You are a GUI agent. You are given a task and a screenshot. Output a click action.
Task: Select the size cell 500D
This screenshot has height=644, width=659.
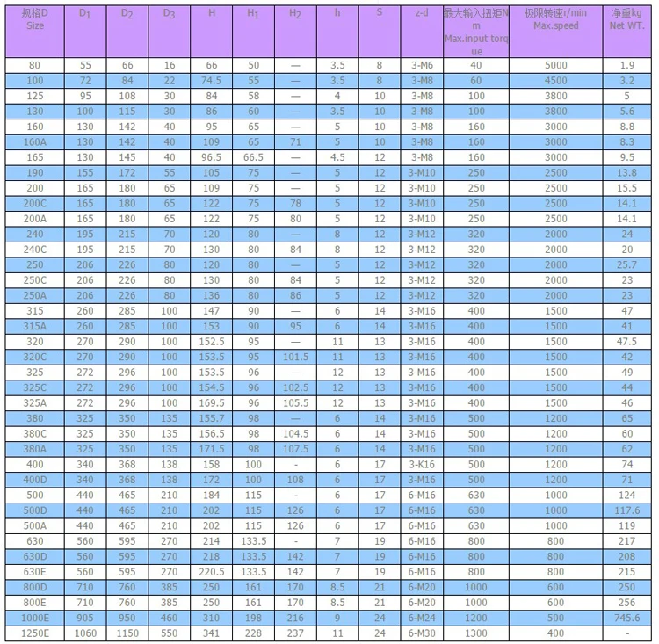pos(35,510)
